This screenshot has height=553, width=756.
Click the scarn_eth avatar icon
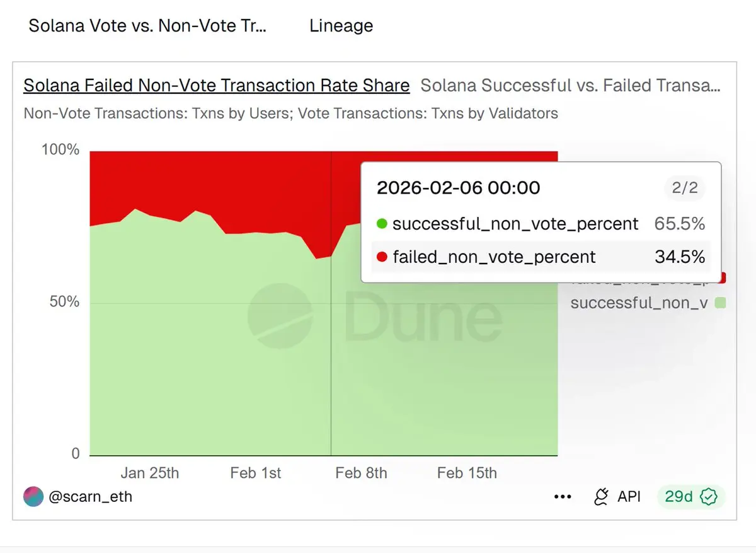click(x=33, y=497)
